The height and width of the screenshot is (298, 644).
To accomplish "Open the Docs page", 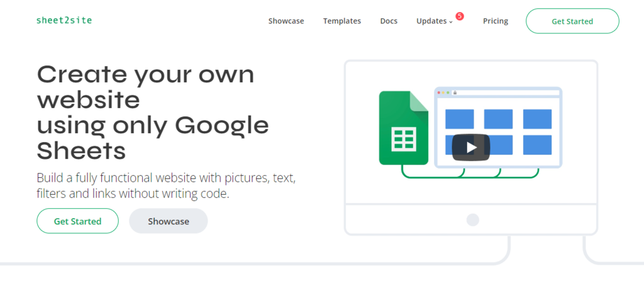I will click(389, 21).
